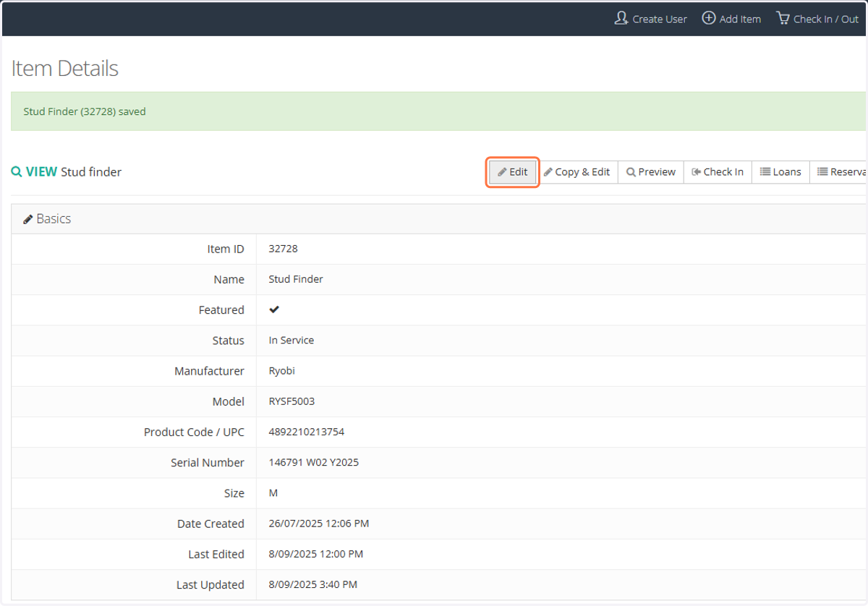Click the Serial Number label

(x=208, y=462)
